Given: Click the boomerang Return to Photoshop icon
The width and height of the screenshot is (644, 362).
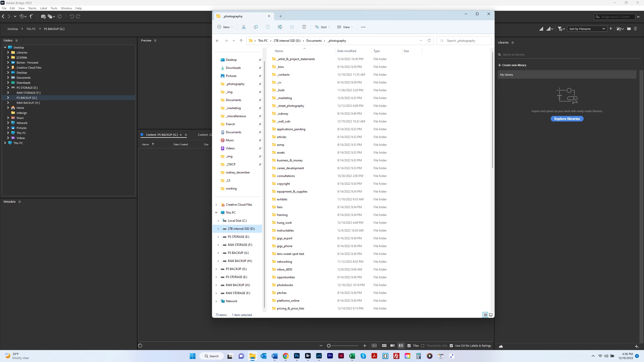Looking at the screenshot, I should [31, 17].
